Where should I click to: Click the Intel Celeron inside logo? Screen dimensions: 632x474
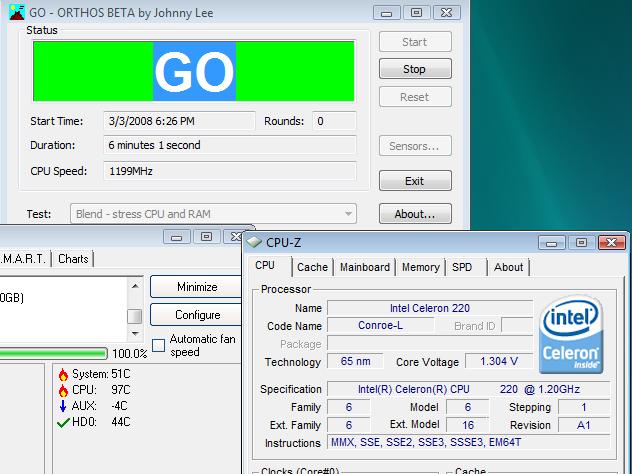click(571, 334)
